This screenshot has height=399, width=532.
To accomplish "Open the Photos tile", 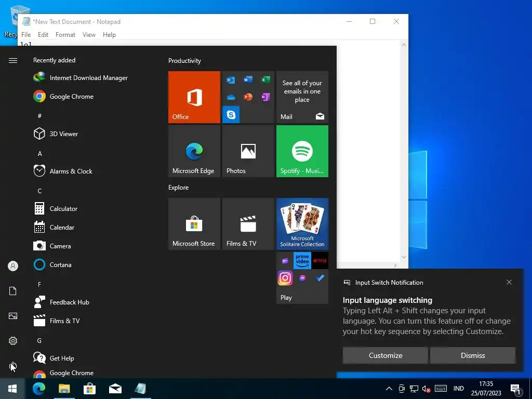I will pyautogui.click(x=248, y=151).
